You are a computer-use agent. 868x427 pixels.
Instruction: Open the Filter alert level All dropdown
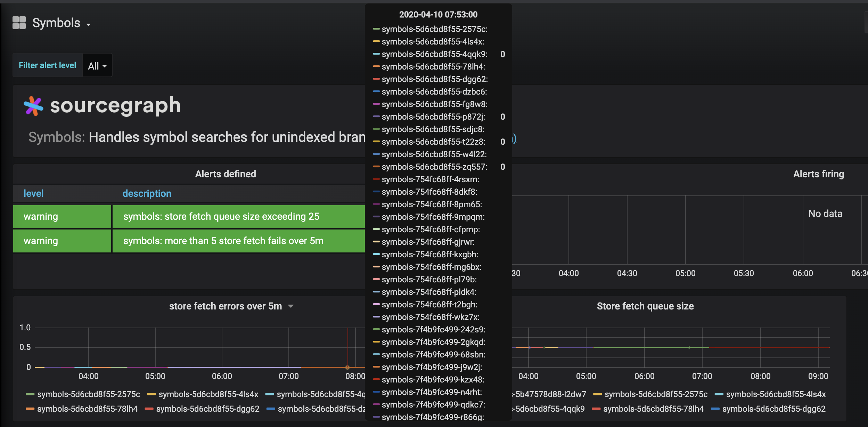[x=97, y=66]
